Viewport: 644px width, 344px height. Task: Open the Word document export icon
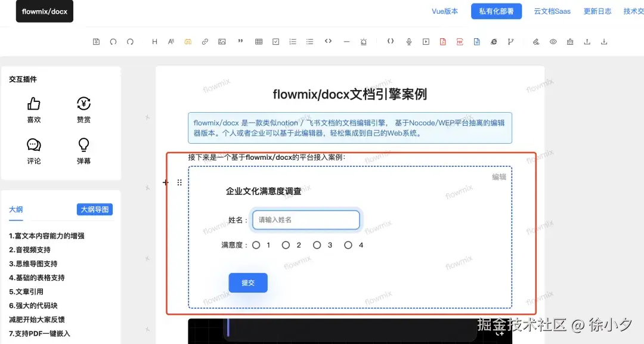click(476, 41)
